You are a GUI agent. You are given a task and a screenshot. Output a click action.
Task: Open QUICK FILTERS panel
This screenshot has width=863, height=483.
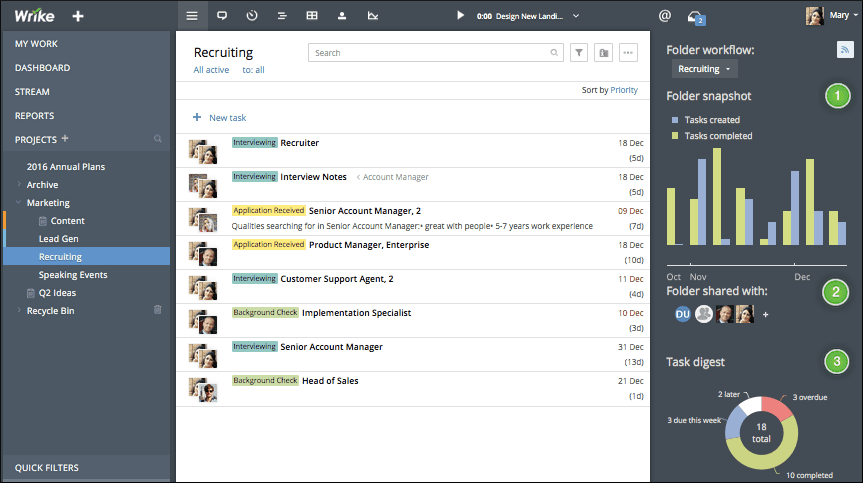[47, 468]
